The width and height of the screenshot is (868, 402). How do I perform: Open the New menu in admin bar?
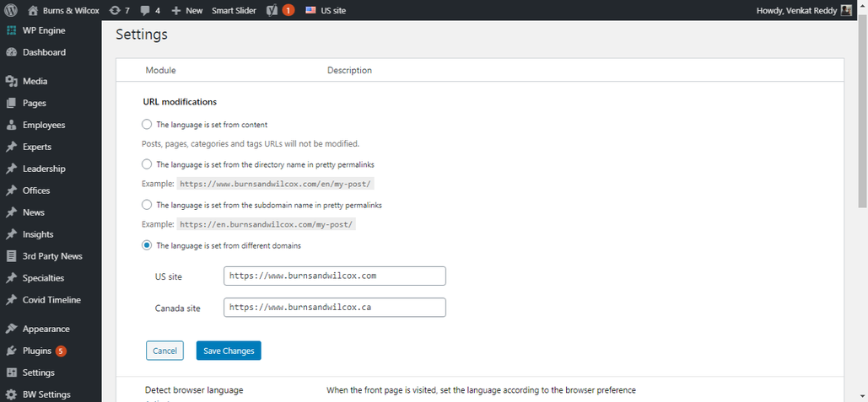click(194, 10)
